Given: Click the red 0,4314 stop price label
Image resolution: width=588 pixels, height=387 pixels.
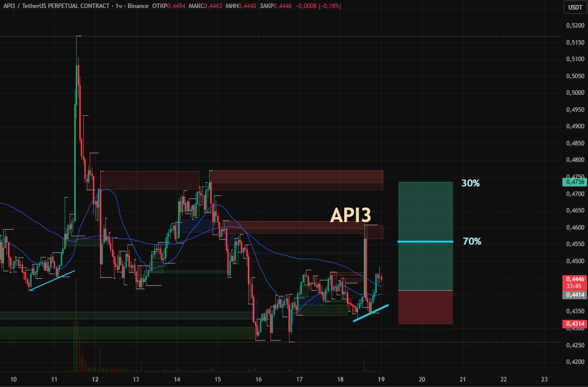Looking at the screenshot, I should [x=573, y=324].
